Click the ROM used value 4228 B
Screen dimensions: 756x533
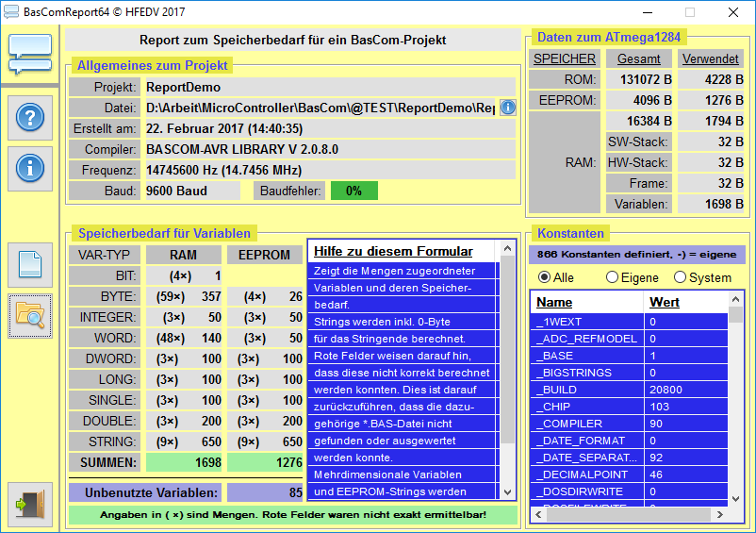710,79
